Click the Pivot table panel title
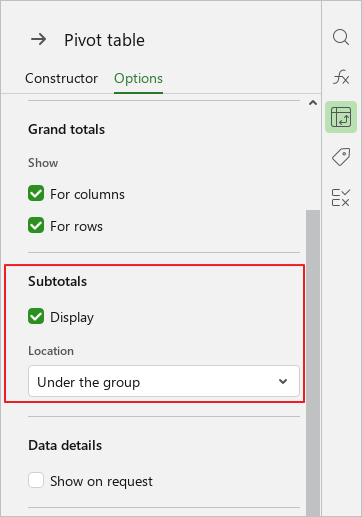Viewport: 362px width, 517px height. click(104, 40)
